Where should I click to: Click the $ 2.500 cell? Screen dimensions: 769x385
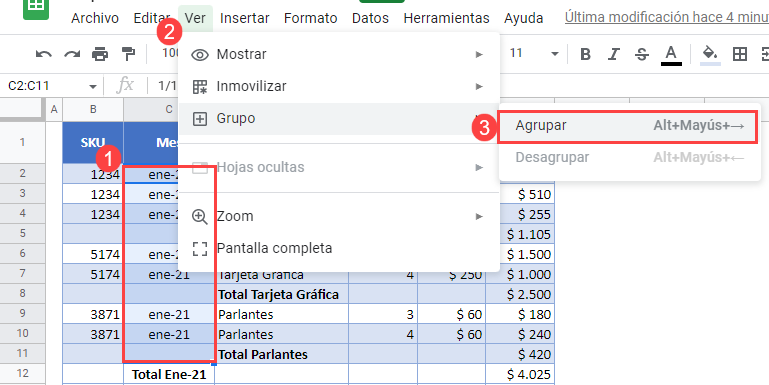point(520,294)
